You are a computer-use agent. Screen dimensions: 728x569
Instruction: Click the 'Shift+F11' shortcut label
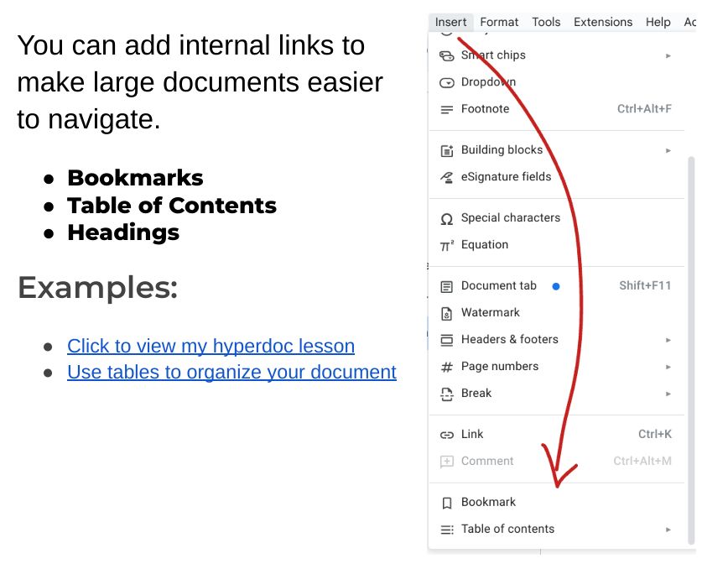pyautogui.click(x=645, y=285)
